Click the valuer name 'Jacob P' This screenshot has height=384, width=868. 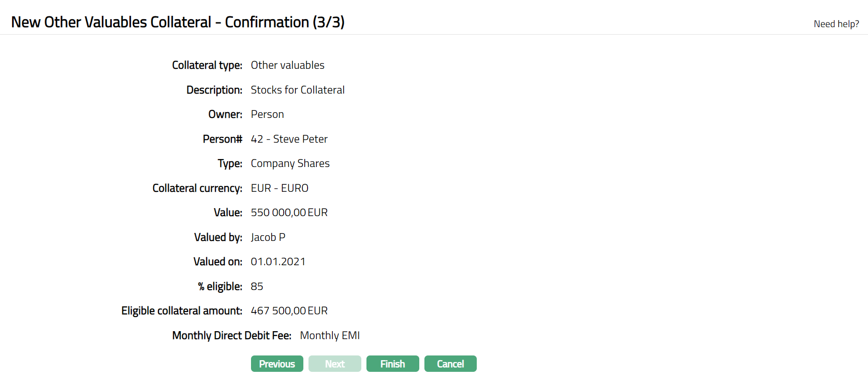coord(268,237)
